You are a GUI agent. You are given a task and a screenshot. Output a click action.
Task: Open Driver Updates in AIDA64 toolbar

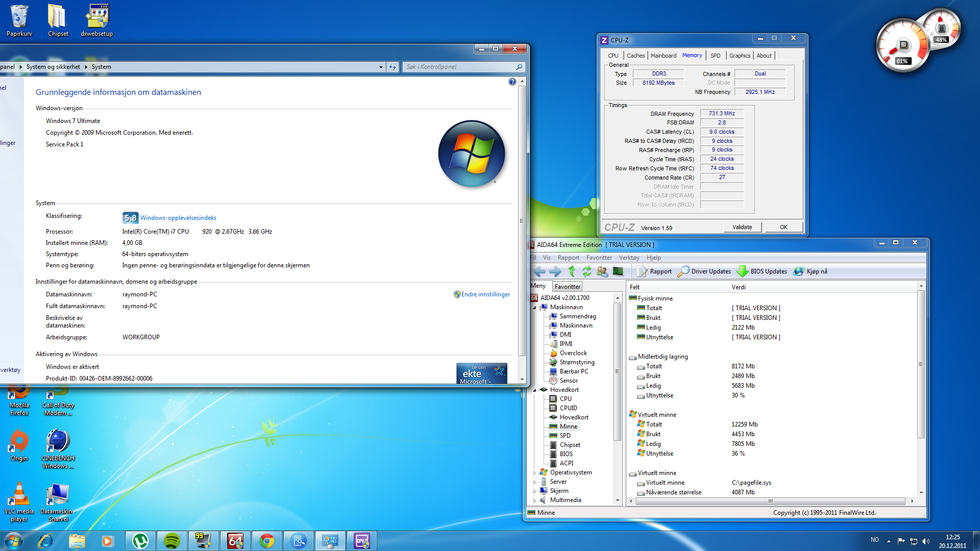click(x=704, y=271)
